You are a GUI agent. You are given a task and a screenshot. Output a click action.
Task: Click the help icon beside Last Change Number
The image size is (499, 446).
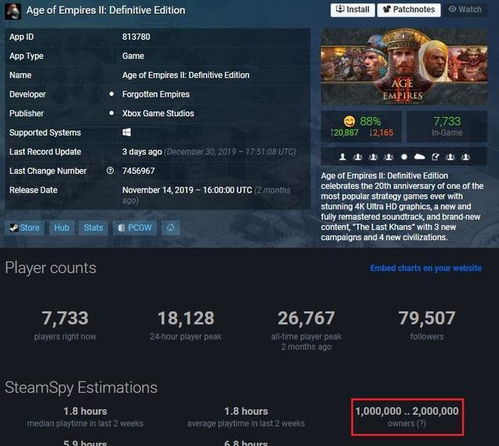110,171
